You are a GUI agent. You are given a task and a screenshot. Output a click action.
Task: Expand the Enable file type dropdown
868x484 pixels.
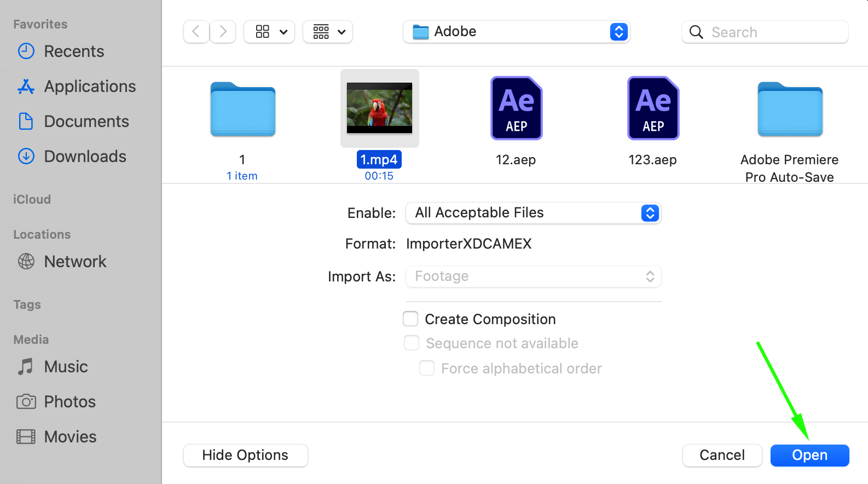(x=533, y=213)
